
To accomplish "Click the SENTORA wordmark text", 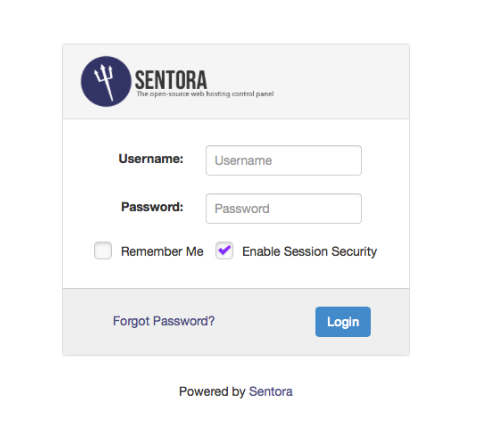I will coord(171,80).
